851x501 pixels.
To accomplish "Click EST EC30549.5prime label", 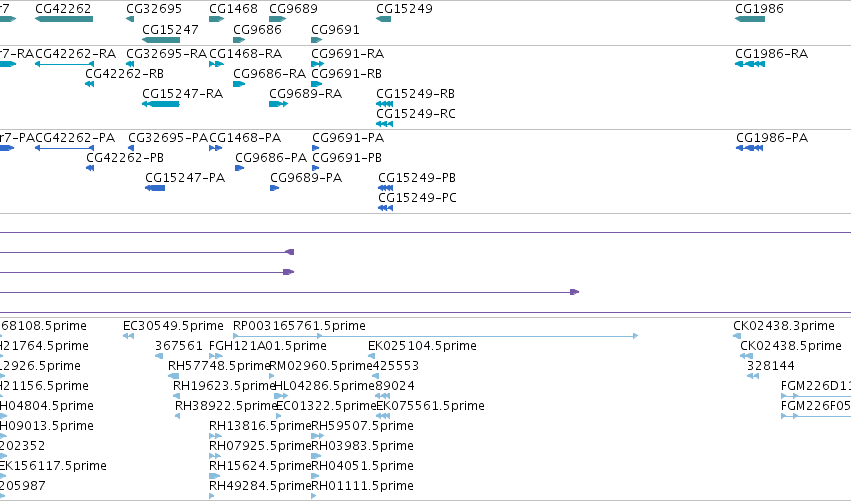I will (x=173, y=326).
